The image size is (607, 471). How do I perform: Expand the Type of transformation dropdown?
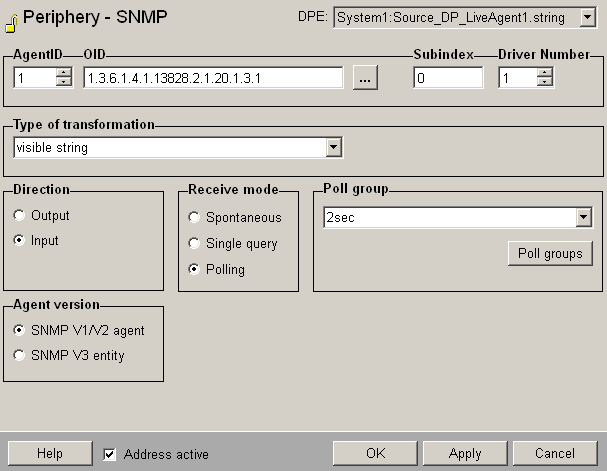pos(335,148)
